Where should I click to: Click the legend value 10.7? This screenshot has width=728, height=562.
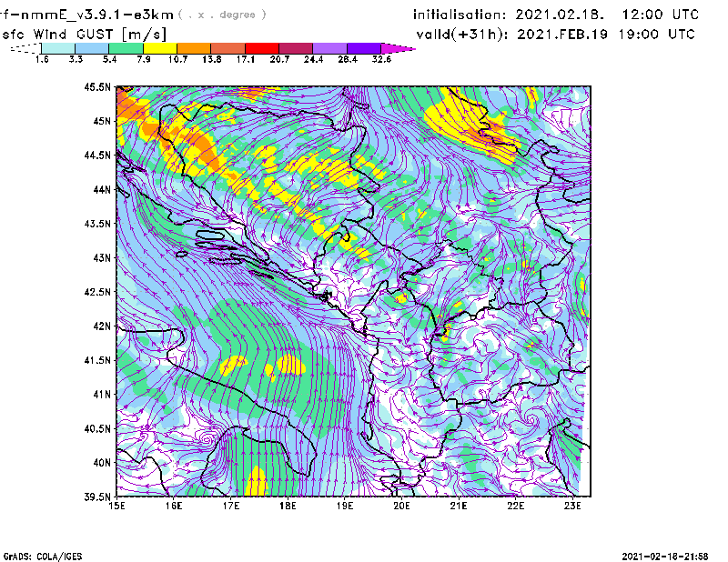pos(177,59)
